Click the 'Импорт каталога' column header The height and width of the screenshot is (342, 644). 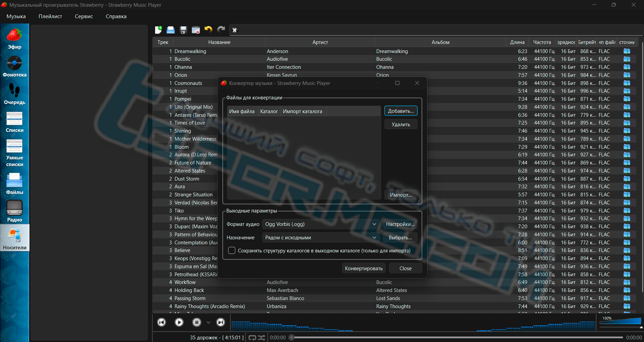pos(303,111)
